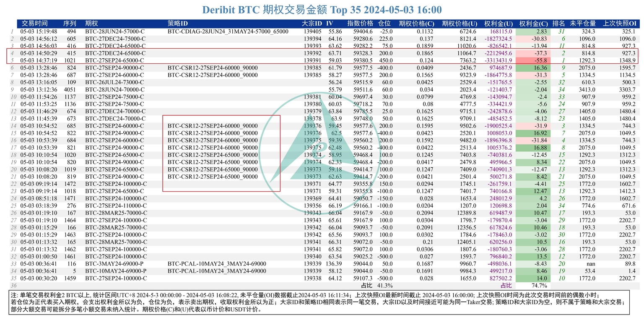Select block trade ID 139356

coord(312,205)
